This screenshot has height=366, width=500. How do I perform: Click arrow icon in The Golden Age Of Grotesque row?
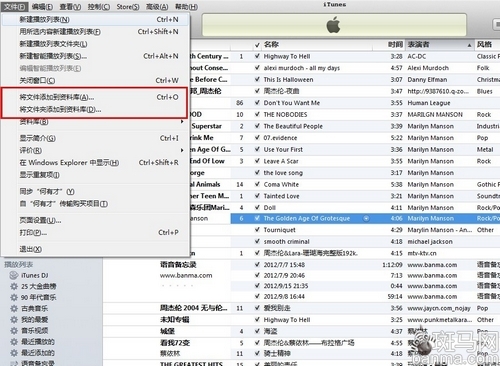pos(366,218)
